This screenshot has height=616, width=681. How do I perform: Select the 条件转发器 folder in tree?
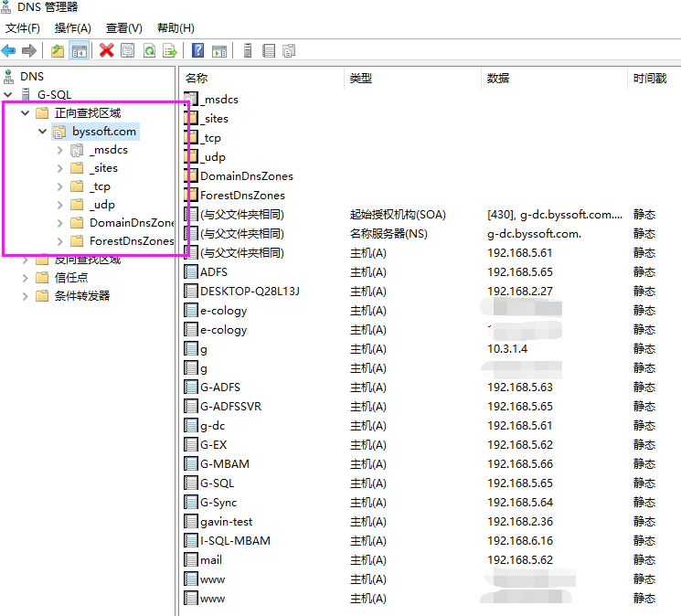(x=82, y=296)
